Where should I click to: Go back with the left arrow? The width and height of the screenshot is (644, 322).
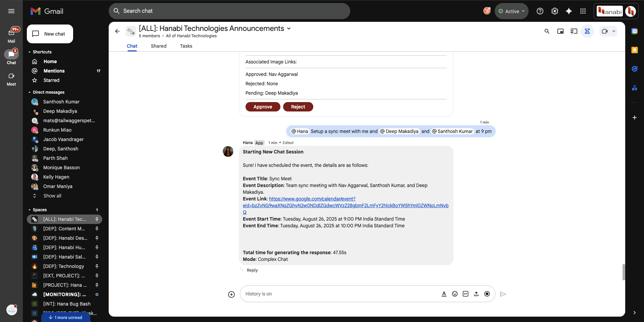click(x=117, y=31)
